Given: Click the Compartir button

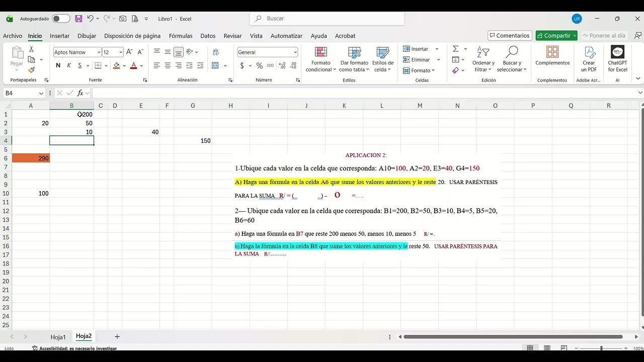Looking at the screenshot, I should pyautogui.click(x=556, y=36).
